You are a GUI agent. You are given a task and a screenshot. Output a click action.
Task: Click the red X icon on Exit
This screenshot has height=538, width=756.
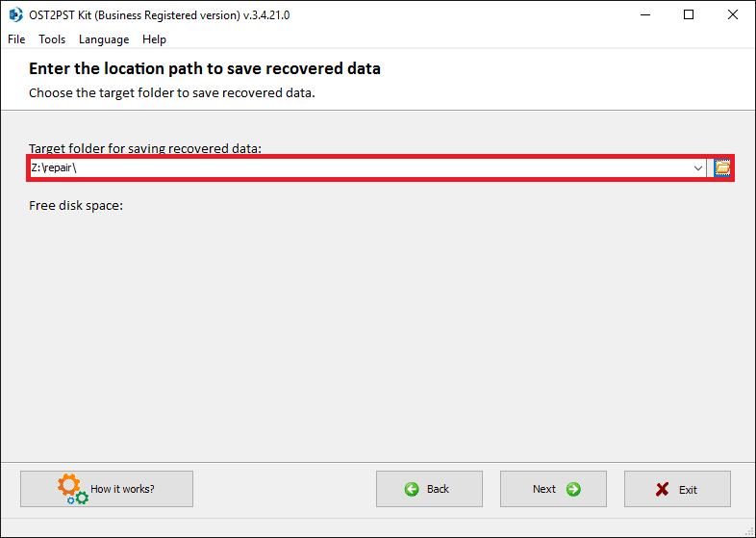click(x=662, y=489)
